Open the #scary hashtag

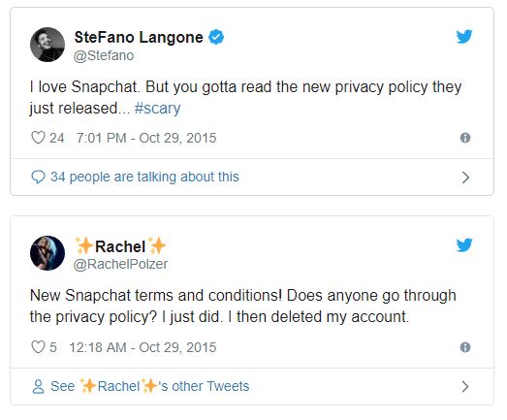coord(157,108)
